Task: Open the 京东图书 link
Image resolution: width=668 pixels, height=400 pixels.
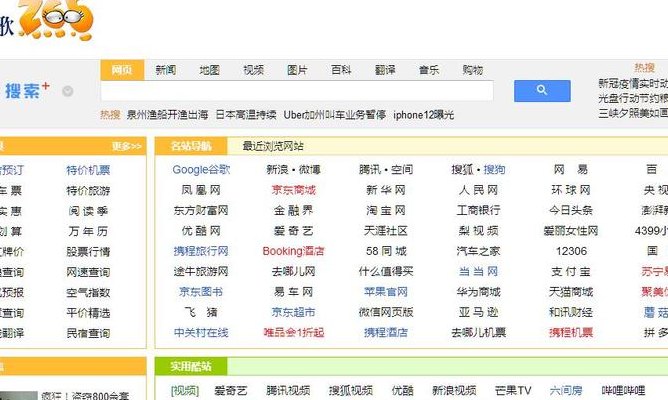Action: tap(201, 292)
